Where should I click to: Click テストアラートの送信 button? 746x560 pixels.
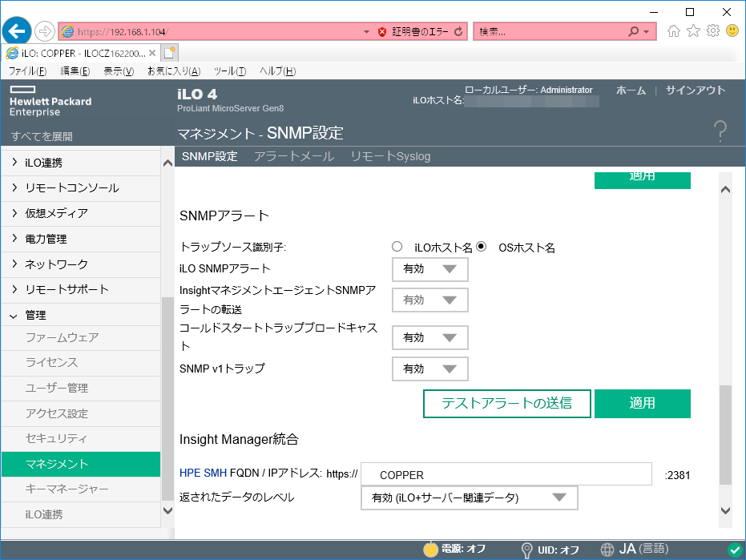coord(507,404)
